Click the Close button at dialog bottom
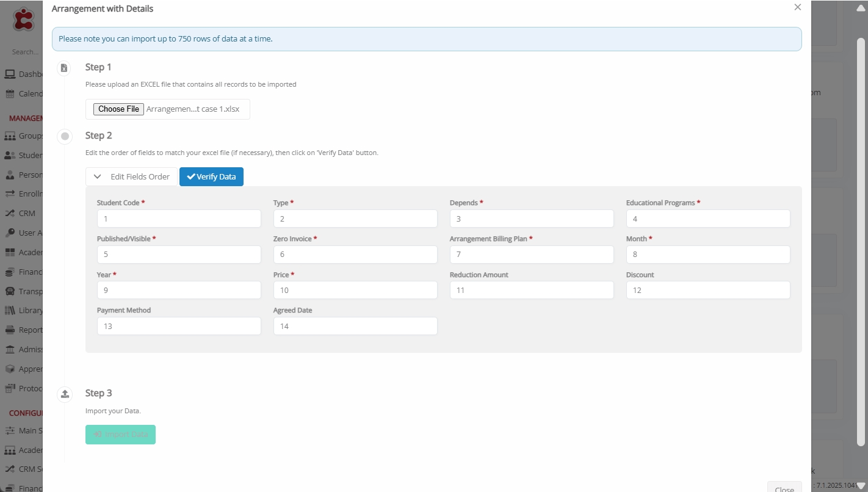Screen dimensions: 868x492 tap(784, 488)
